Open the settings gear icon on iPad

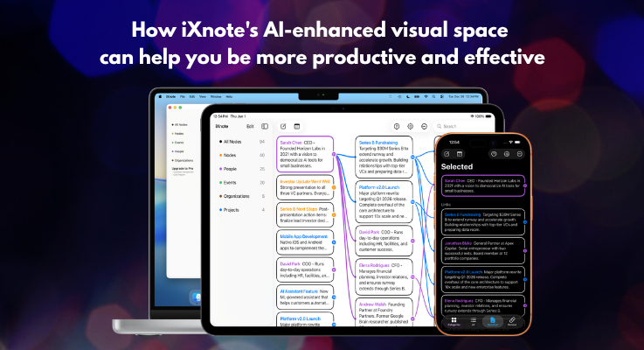411,126
